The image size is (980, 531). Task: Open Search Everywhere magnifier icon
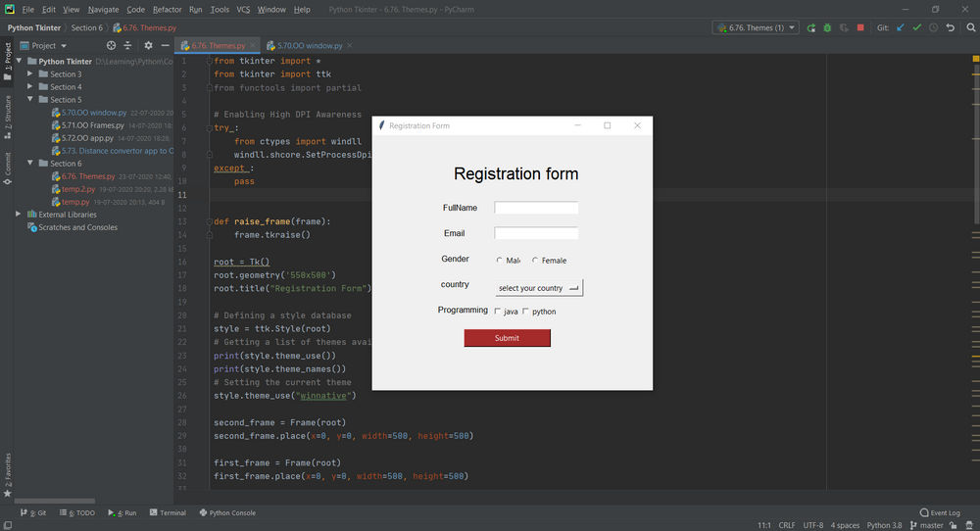pyautogui.click(x=970, y=27)
